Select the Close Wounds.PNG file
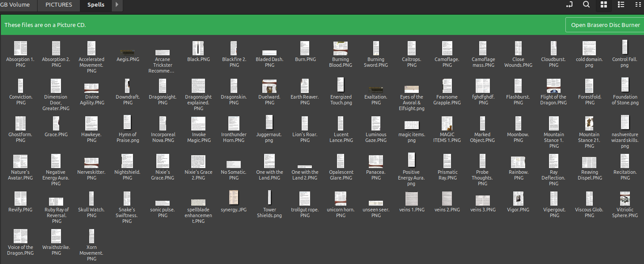The image size is (644, 264). 519,54
